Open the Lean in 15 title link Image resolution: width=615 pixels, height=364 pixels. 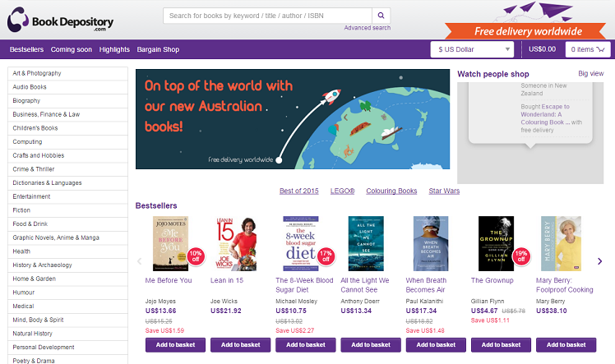pyautogui.click(x=227, y=280)
